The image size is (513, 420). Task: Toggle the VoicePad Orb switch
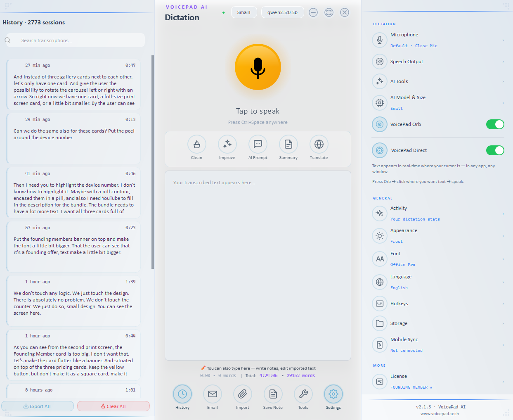(495, 124)
